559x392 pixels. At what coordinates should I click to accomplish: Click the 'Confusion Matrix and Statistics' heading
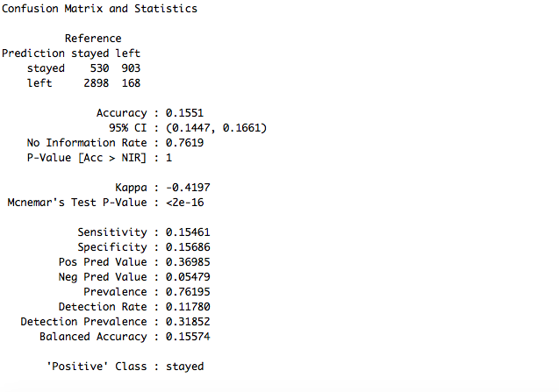[99, 9]
